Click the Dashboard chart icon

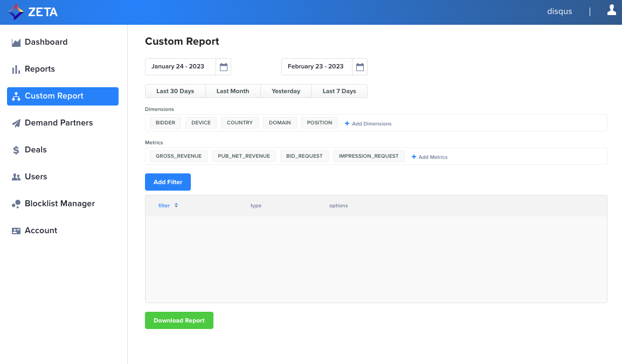(16, 43)
